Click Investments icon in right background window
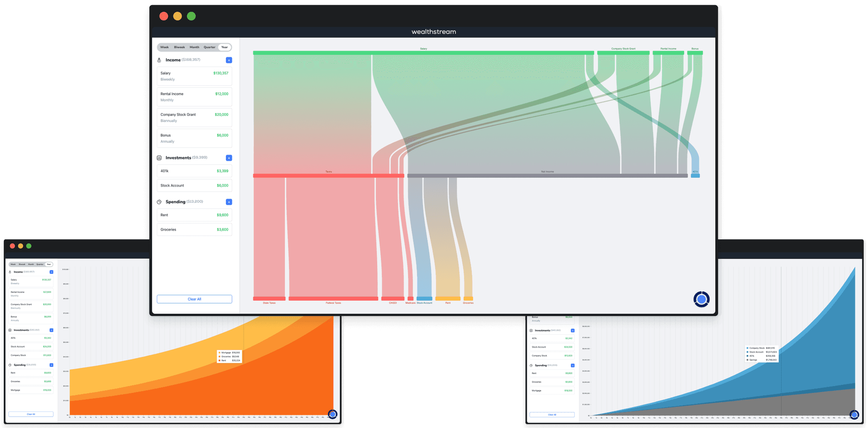 pos(531,331)
